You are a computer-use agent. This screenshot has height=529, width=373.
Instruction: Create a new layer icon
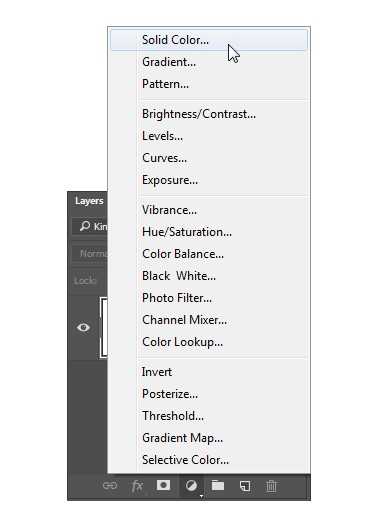coord(245,486)
